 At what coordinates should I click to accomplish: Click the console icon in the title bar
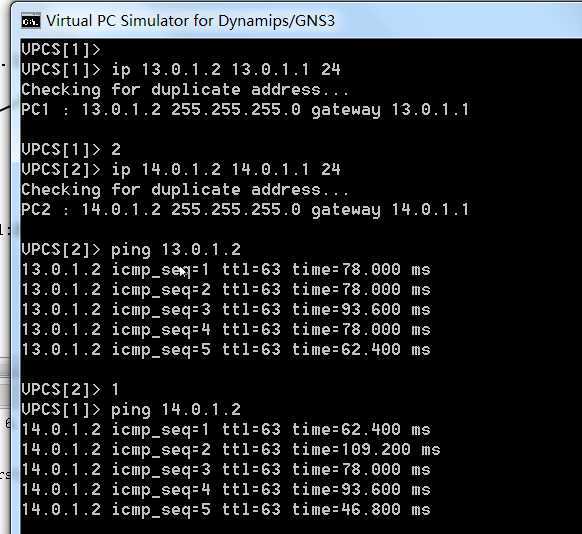(x=31, y=21)
